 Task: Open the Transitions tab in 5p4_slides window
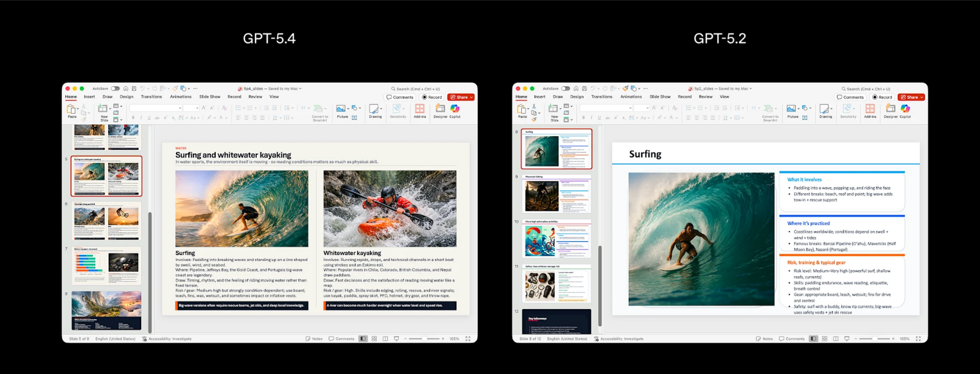[152, 97]
